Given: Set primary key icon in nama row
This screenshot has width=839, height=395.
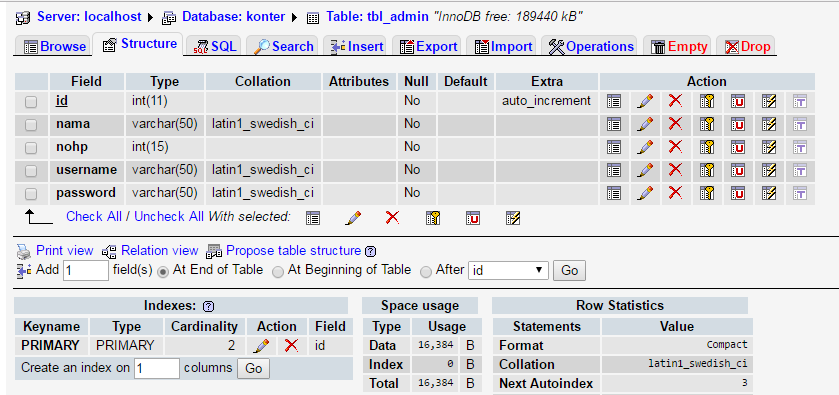Looking at the screenshot, I should pos(707,124).
